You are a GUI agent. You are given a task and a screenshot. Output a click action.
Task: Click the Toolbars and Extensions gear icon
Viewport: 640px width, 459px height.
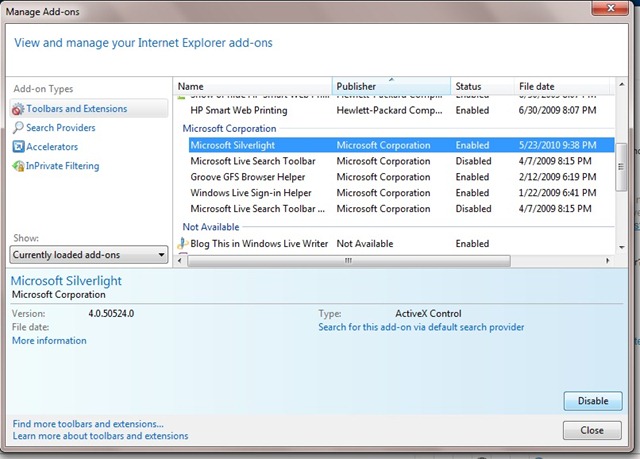pyautogui.click(x=18, y=109)
